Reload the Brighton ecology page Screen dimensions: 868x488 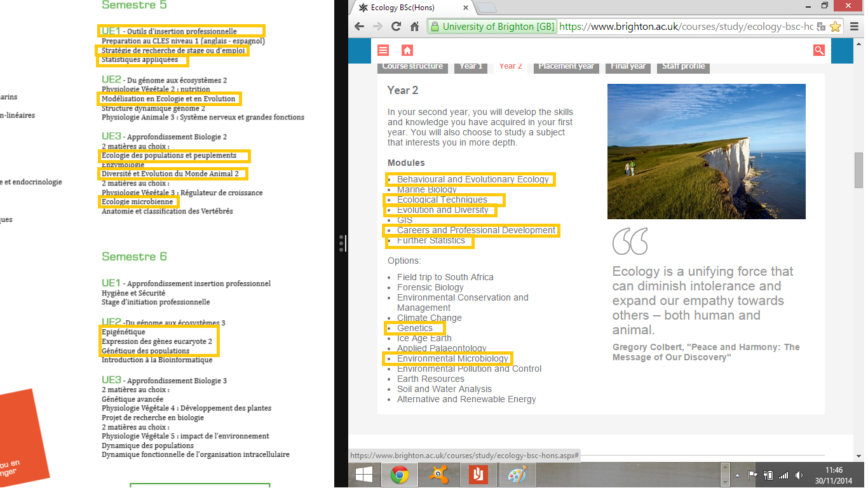click(396, 27)
